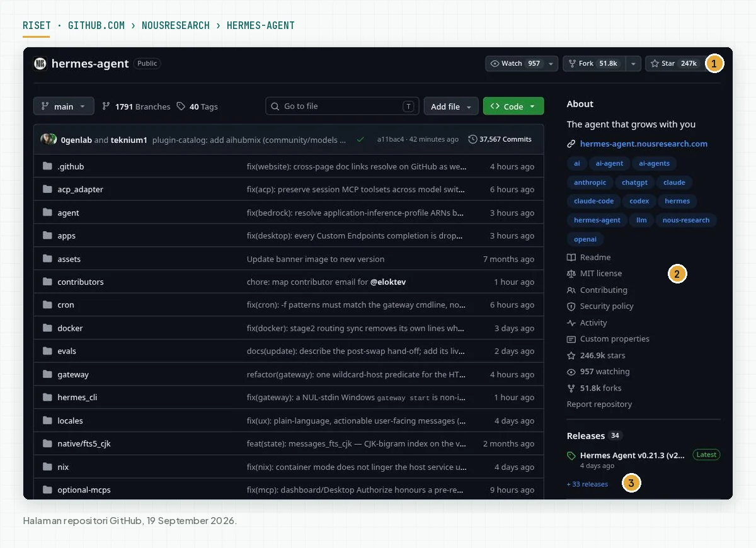Click the commit hash a11bac4
The width and height of the screenshot is (756, 548).
390,139
